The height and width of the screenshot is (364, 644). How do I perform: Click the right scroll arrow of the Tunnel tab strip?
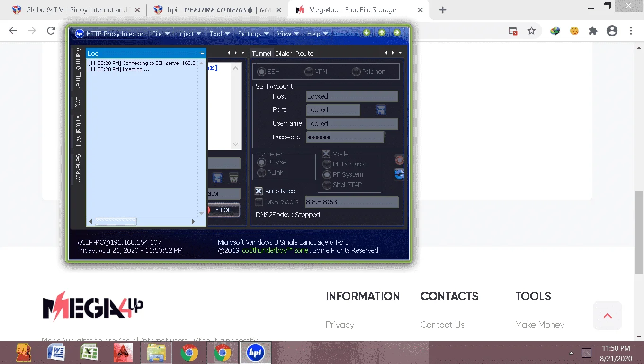[x=393, y=53]
